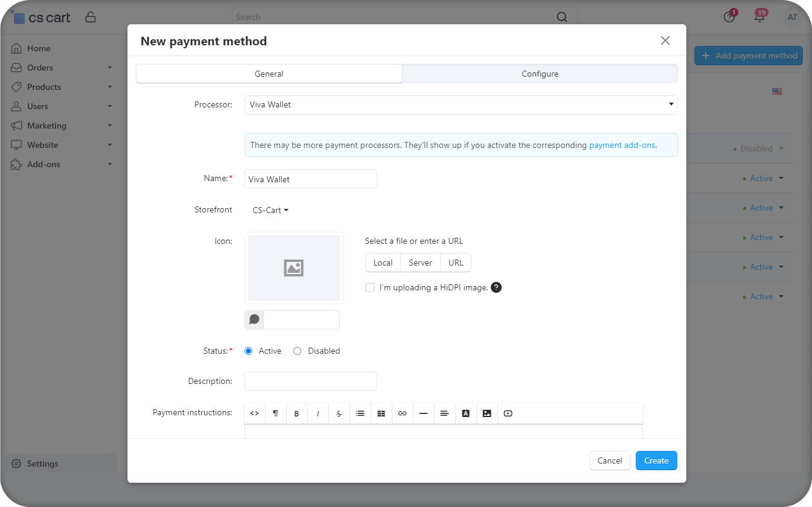Click the search magnifier icon
The image size is (812, 507).
561,17
